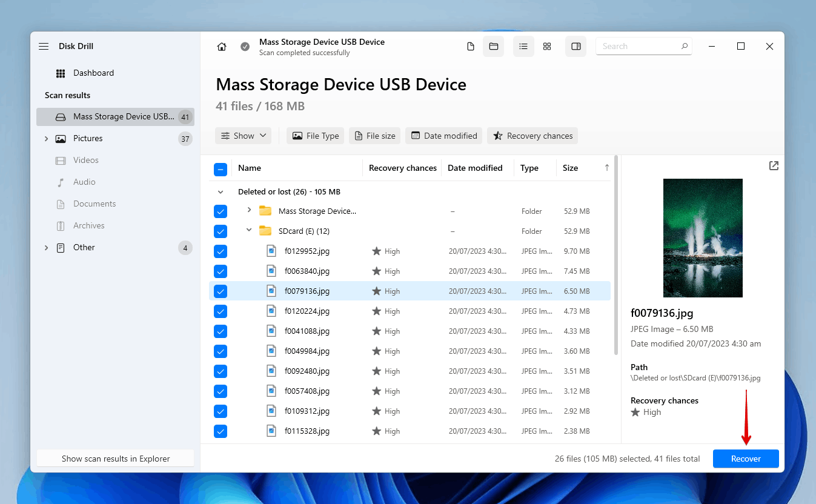Open the Dashboard in the sidebar
Screen dimensions: 816x504
115,73
